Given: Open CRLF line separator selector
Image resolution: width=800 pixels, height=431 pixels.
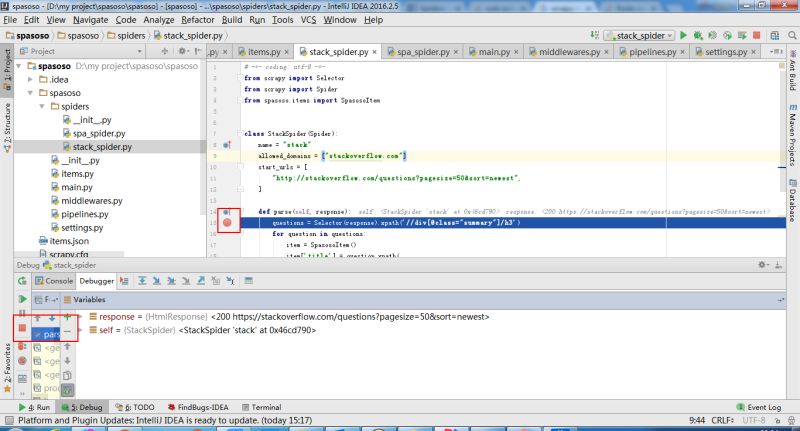Looking at the screenshot, I should tap(722, 420).
